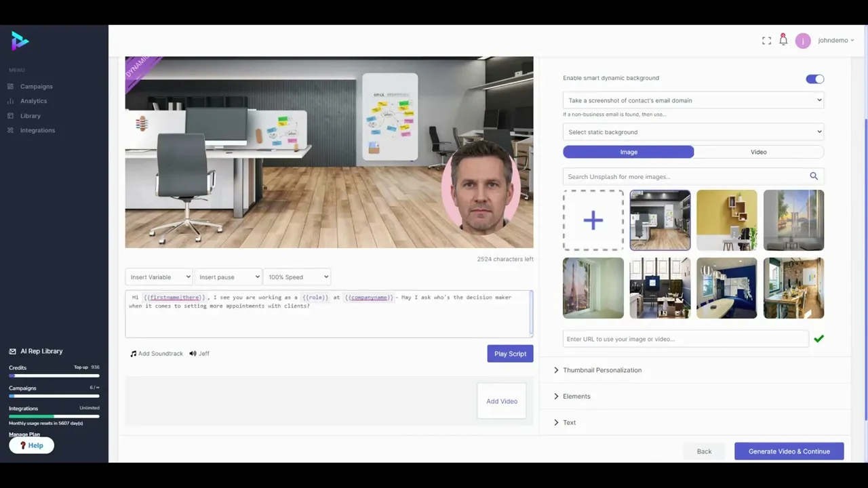868x488 pixels.
Task: Click the plus upload image tile
Action: 593,220
